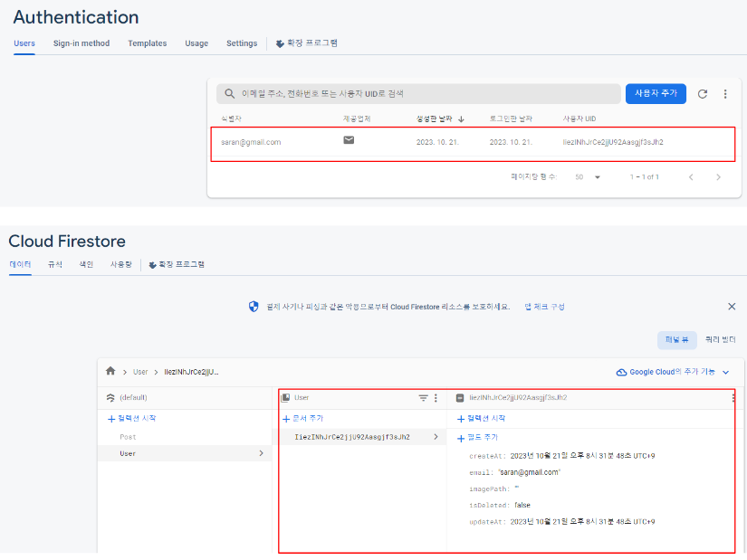Screen dimensions: 747x560
Task: Click 컬렉션 시작 in the document panel
Action: click(481, 419)
